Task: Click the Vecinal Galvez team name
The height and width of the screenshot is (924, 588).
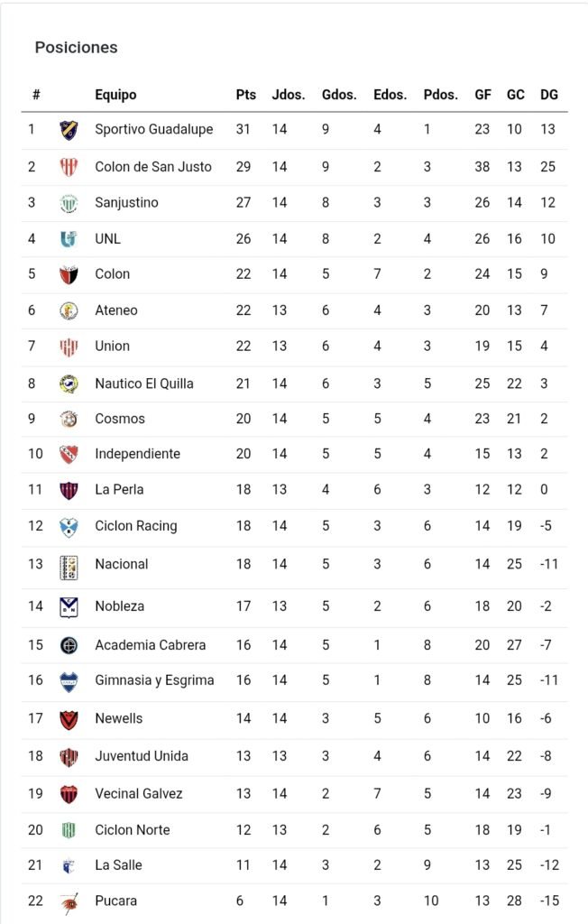Action: [139, 794]
